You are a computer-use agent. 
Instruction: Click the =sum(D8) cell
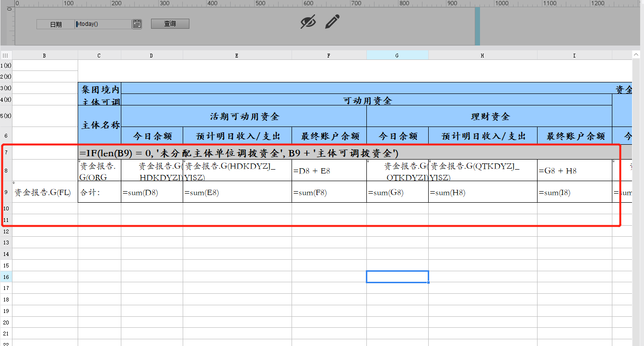(152, 192)
